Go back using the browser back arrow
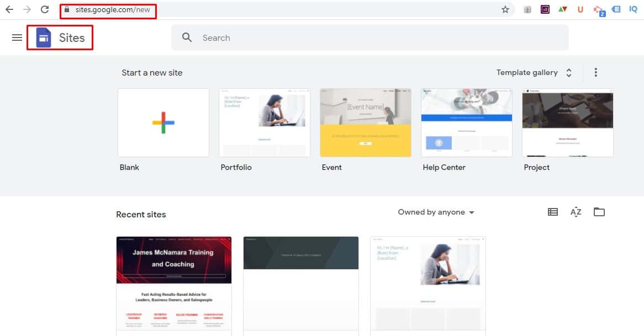The height and width of the screenshot is (336, 644). [9, 9]
